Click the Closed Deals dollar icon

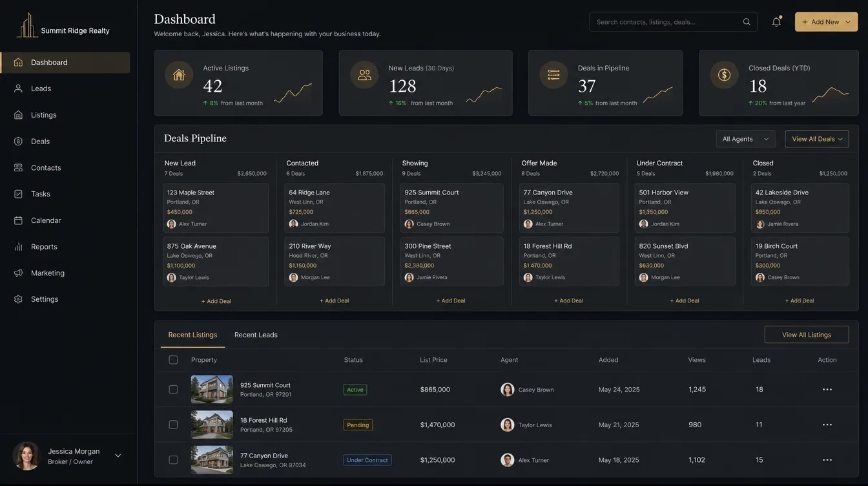(x=724, y=75)
